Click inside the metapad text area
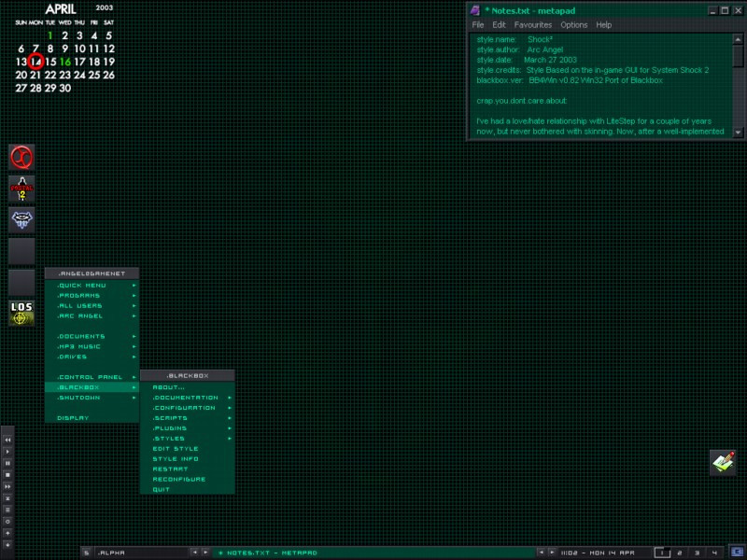The width and height of the screenshot is (747, 560). coord(601,86)
